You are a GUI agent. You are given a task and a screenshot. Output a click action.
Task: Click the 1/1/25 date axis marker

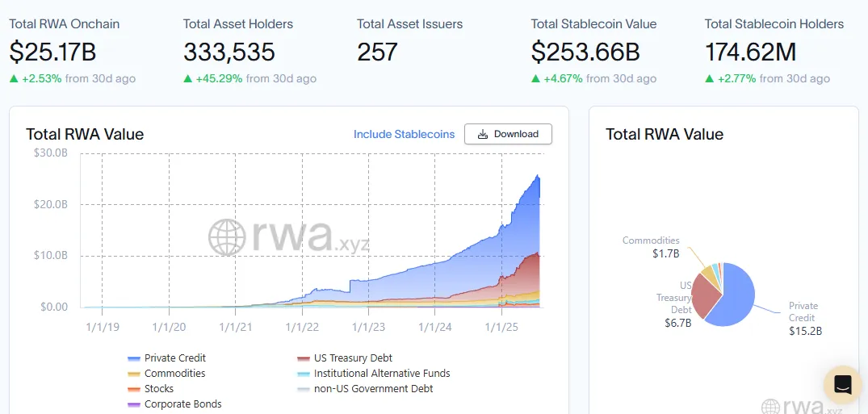pyautogui.click(x=501, y=327)
